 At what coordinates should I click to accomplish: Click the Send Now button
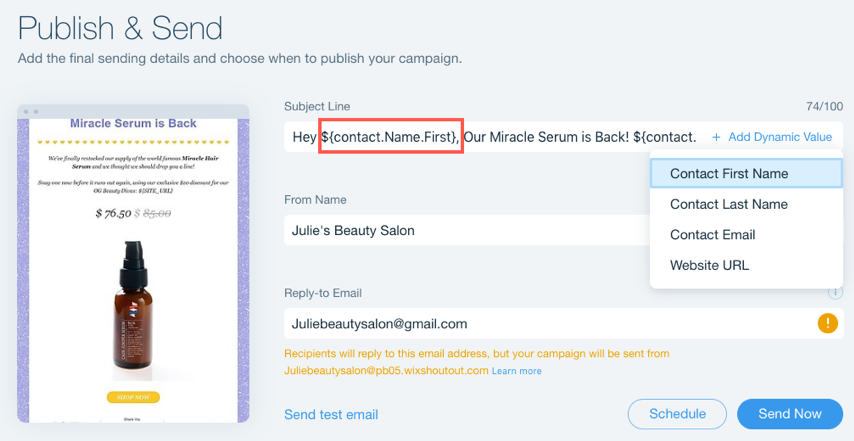click(790, 414)
